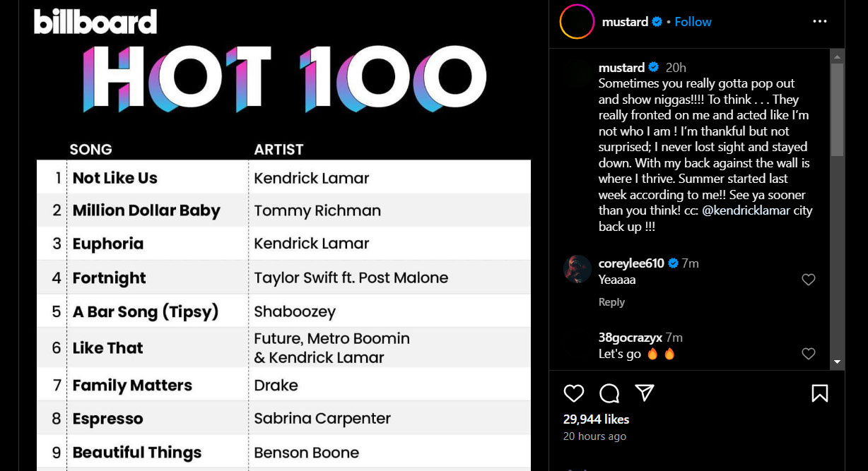Click the verified badge beside mustard header
The width and height of the screenshot is (868, 471).
tap(657, 22)
